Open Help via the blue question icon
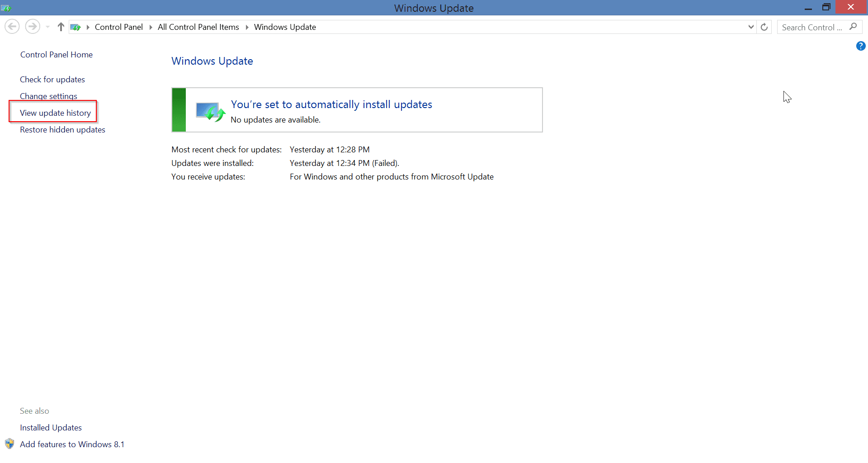This screenshot has height=463, width=868. coord(861,46)
